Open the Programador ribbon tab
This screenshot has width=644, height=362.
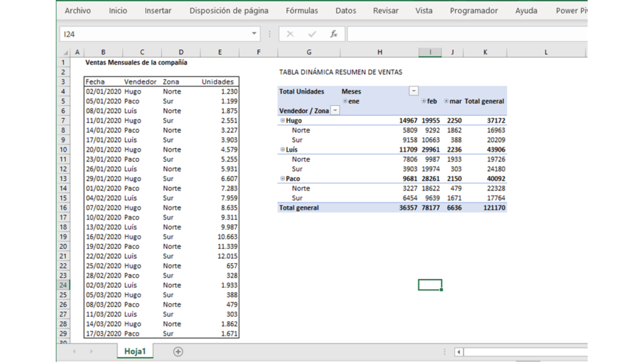click(474, 10)
